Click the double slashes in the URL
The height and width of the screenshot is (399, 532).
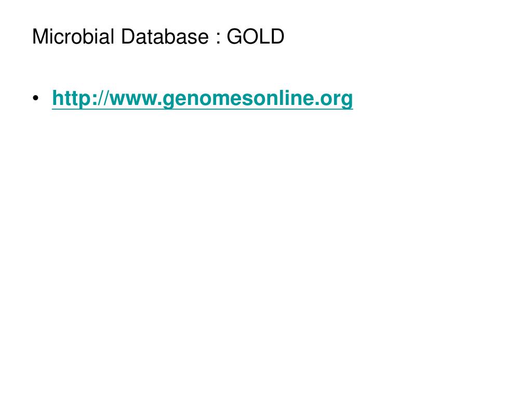pos(103,98)
